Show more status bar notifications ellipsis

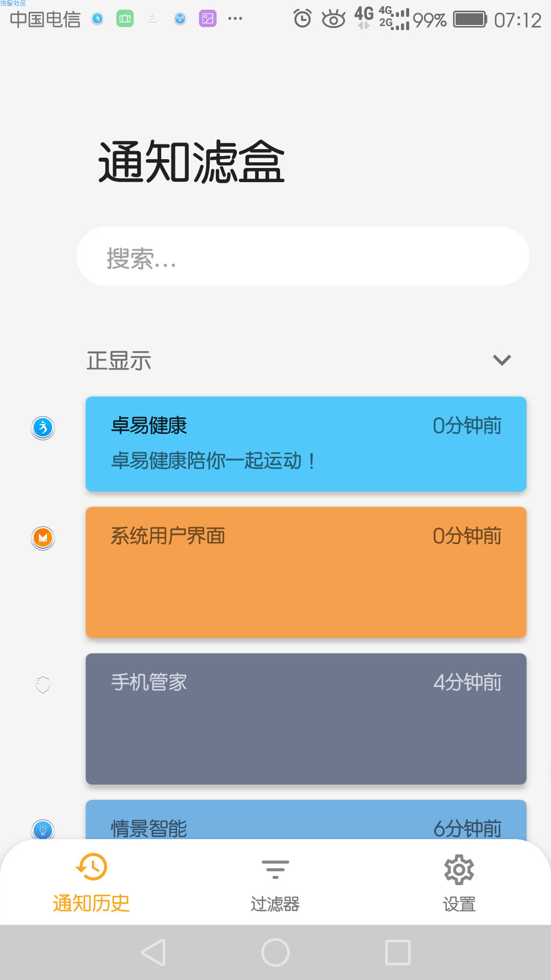click(235, 19)
